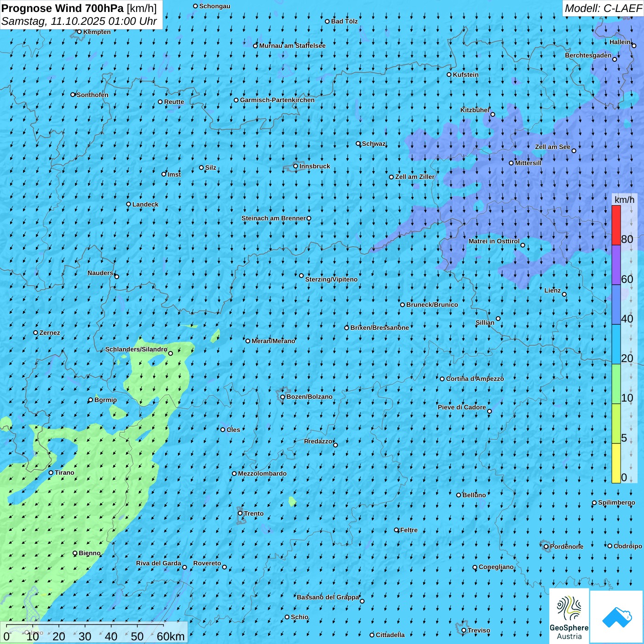This screenshot has height=644, width=644.
Task: Click the GeoSphere Austria logo
Action: (x=569, y=616)
